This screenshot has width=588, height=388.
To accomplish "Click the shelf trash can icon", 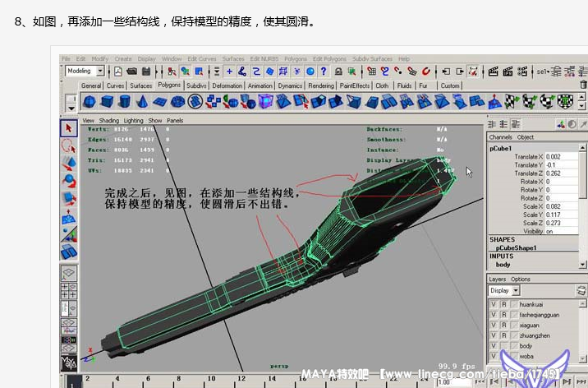I will pos(584,85).
